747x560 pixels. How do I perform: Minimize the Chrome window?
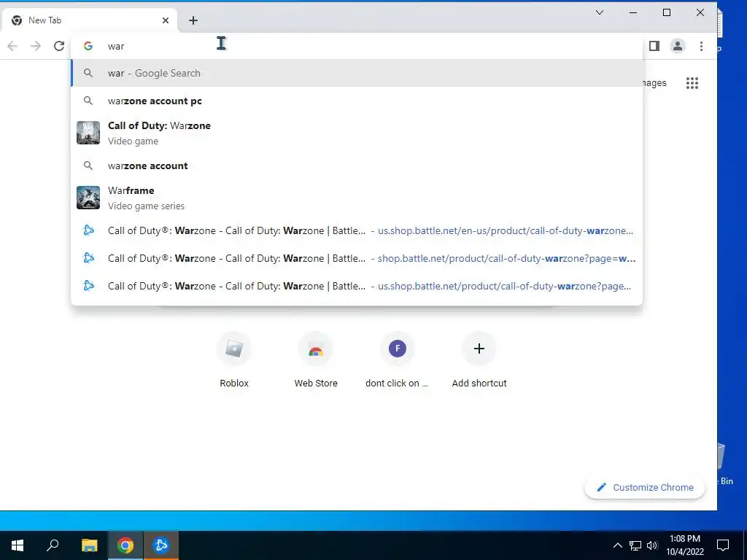[x=633, y=13]
